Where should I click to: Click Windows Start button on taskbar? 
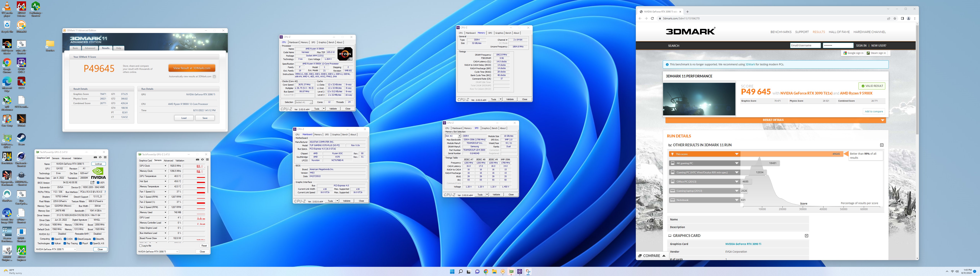click(x=452, y=271)
